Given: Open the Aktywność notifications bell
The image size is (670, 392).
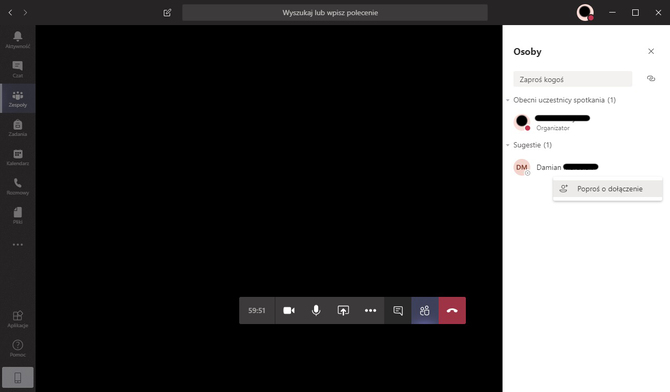Looking at the screenshot, I should pos(18,39).
